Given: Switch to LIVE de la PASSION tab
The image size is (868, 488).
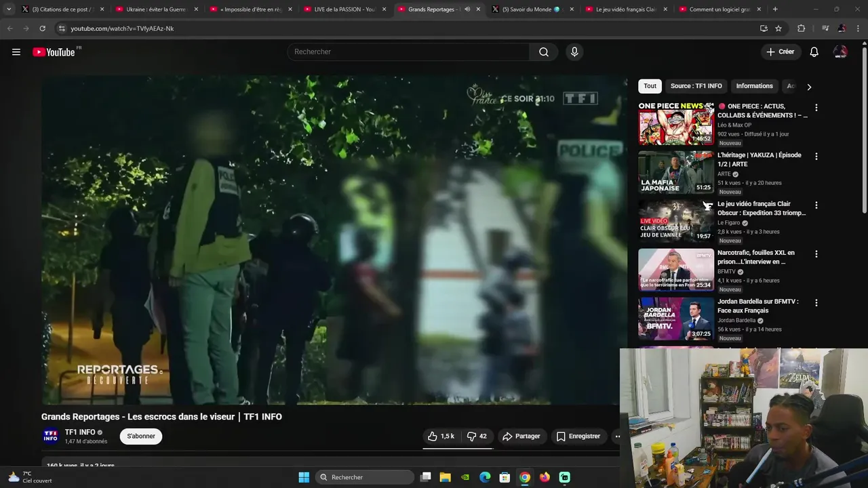Looking at the screenshot, I should click(344, 9).
